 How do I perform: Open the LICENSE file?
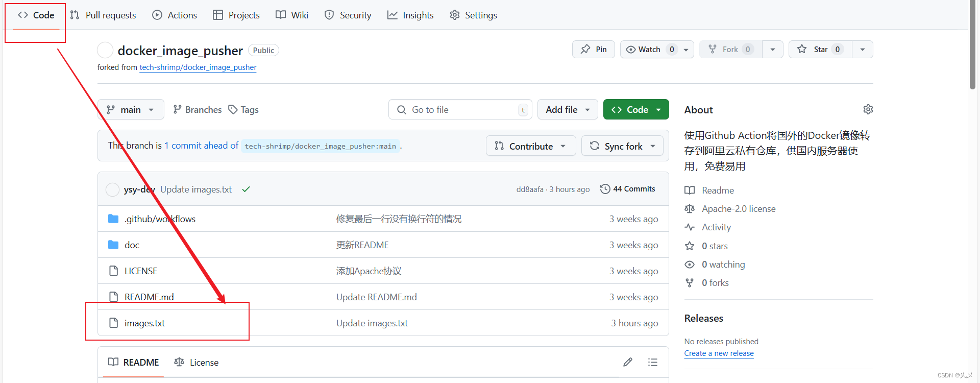141,271
